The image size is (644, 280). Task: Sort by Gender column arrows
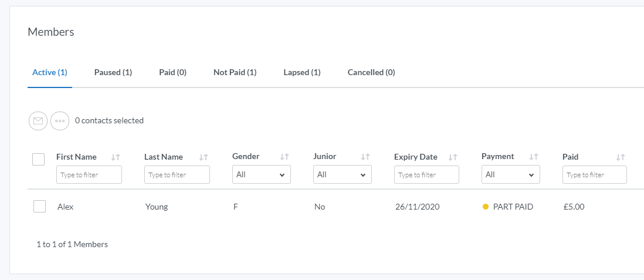(x=284, y=157)
